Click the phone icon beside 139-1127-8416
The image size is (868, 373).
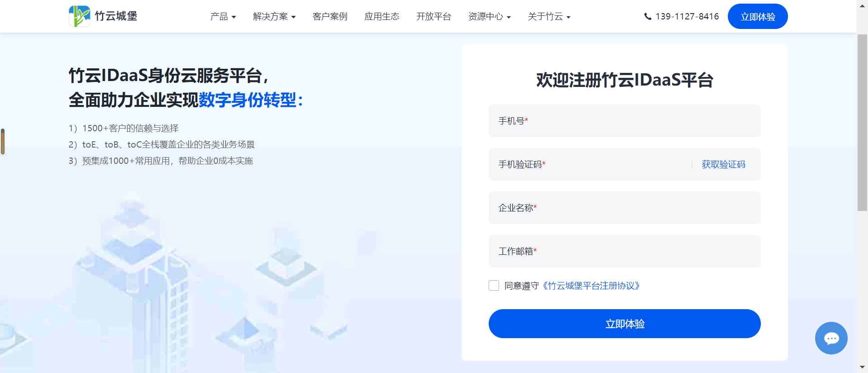(648, 17)
